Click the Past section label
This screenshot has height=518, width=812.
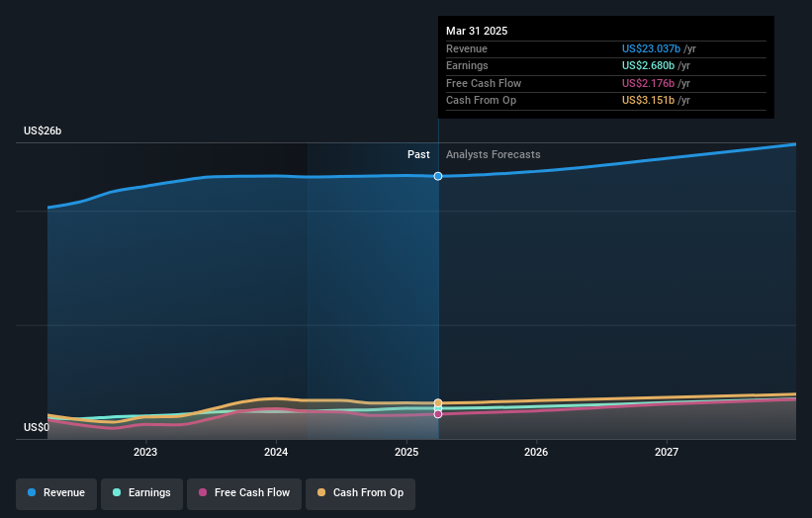418,154
